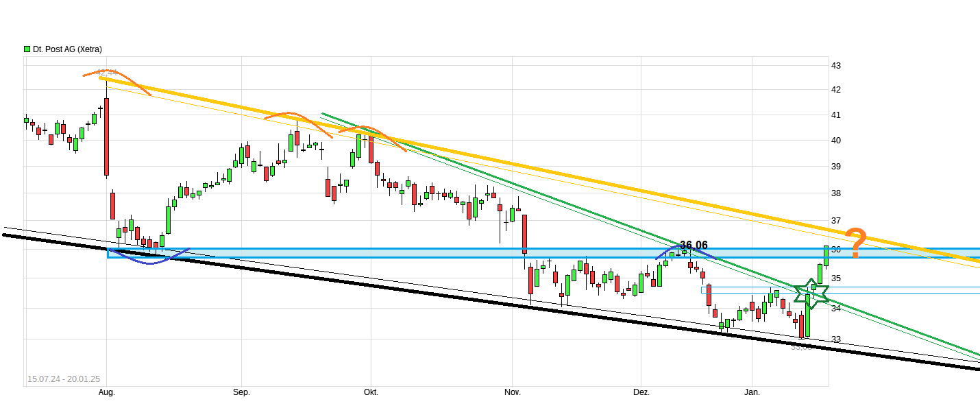Click the Dez. label on the time axis
Viewport: 980px width, 406px height.
[641, 393]
